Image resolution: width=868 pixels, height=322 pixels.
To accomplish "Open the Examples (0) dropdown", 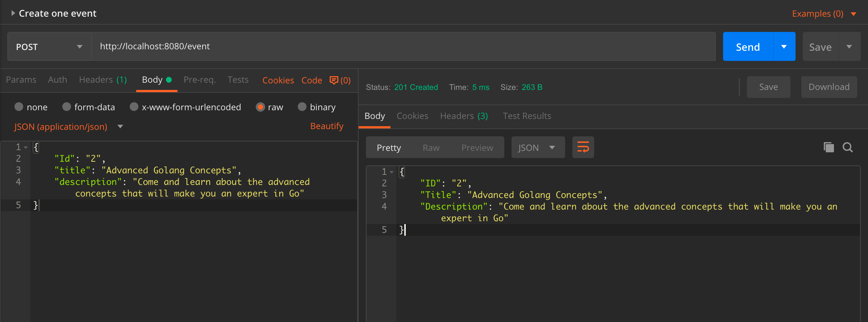I will 824,14.
